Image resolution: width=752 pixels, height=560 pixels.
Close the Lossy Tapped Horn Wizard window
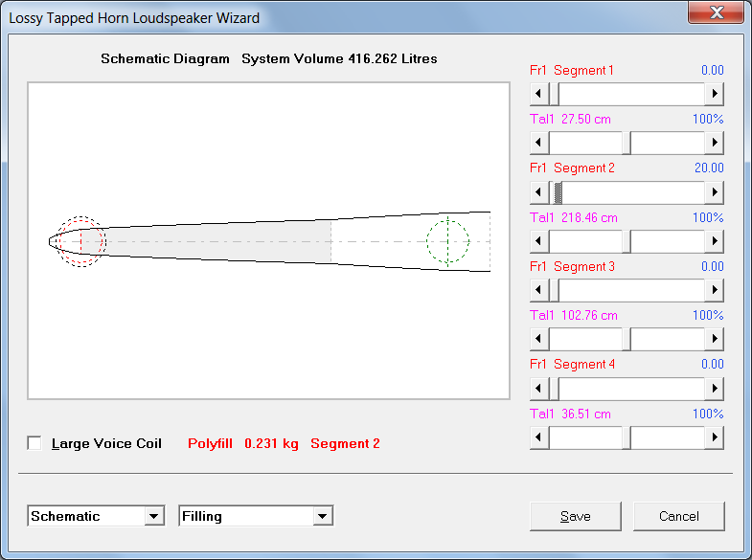click(x=717, y=12)
